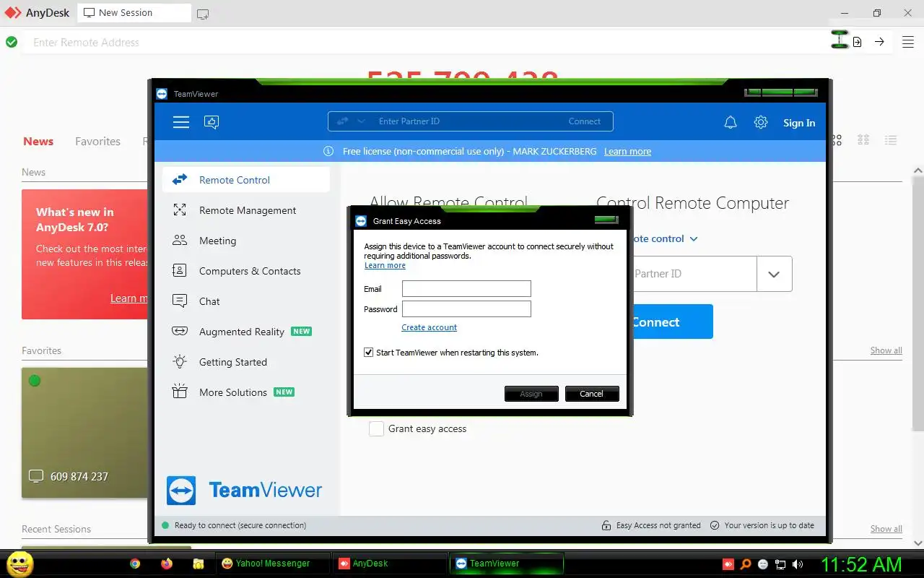Open the smiley start button on taskbar
Image resolution: width=924 pixels, height=578 pixels.
pyautogui.click(x=19, y=564)
